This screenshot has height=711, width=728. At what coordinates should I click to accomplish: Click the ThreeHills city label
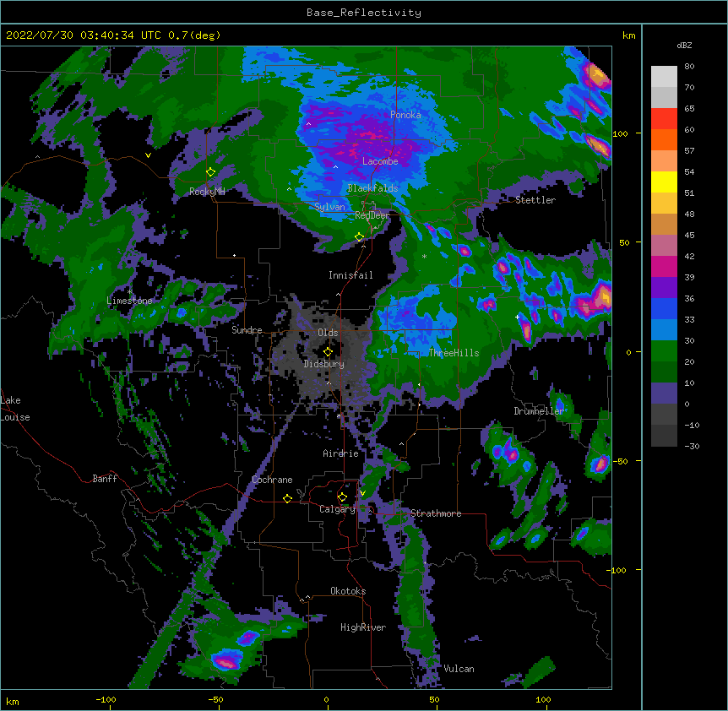pos(454,353)
